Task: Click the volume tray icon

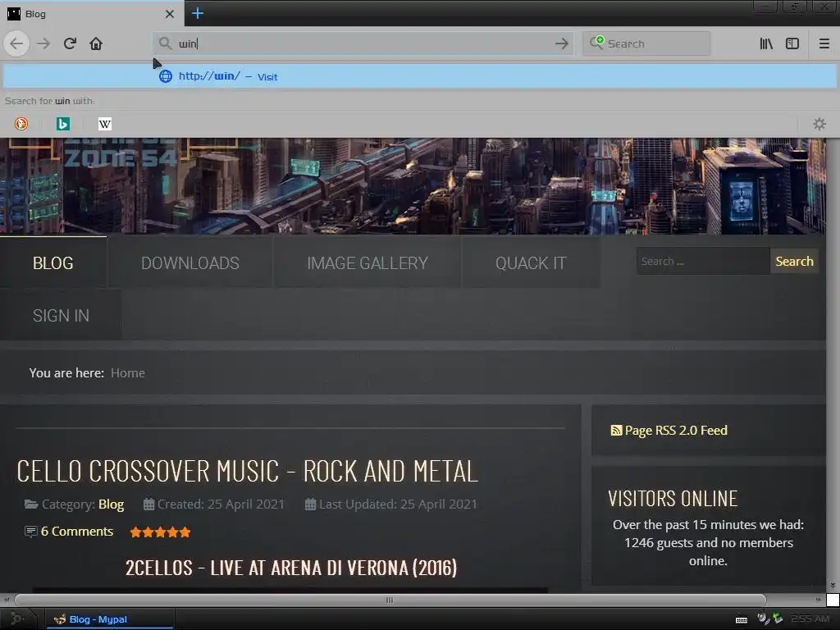Action: click(x=763, y=619)
